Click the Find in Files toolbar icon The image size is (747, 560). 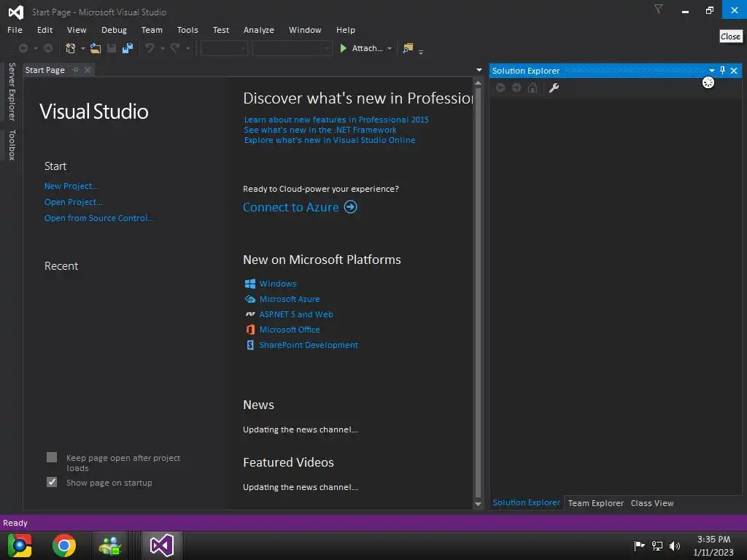pos(408,48)
